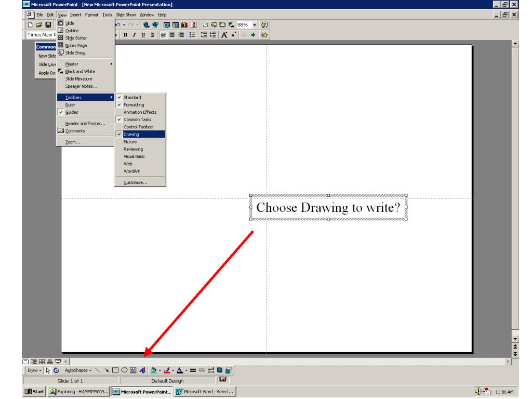Center-align the text

[x=172, y=35]
